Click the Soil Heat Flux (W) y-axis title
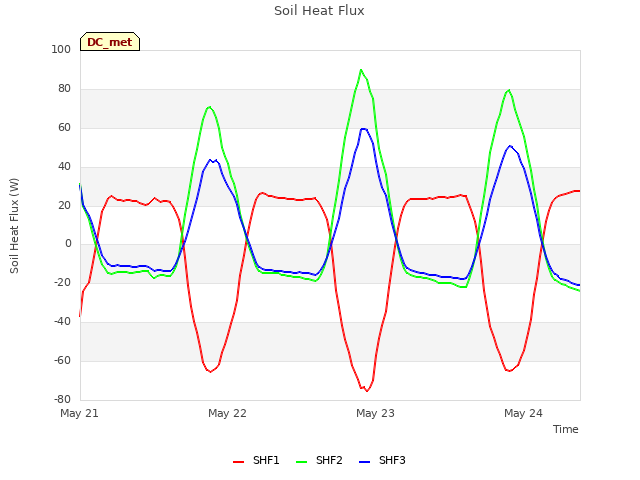This screenshot has width=640, height=480. [14, 225]
